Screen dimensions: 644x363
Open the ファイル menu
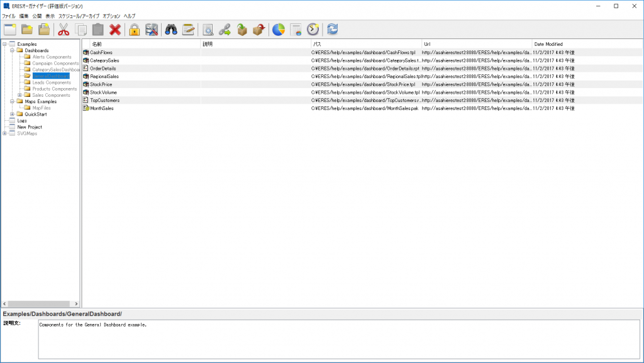pos(9,16)
